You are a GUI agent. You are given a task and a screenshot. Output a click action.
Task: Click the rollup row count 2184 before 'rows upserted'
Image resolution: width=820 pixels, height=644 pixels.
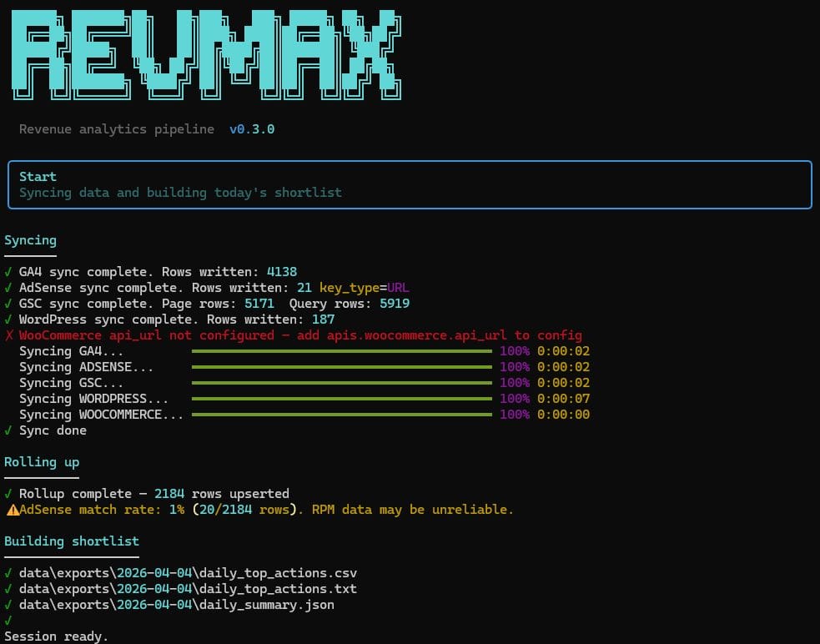(x=169, y=494)
